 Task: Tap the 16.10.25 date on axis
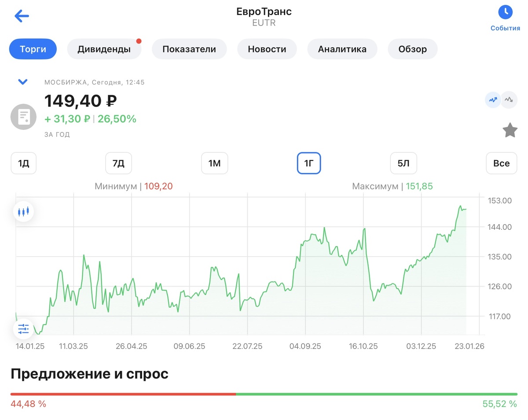tap(363, 346)
